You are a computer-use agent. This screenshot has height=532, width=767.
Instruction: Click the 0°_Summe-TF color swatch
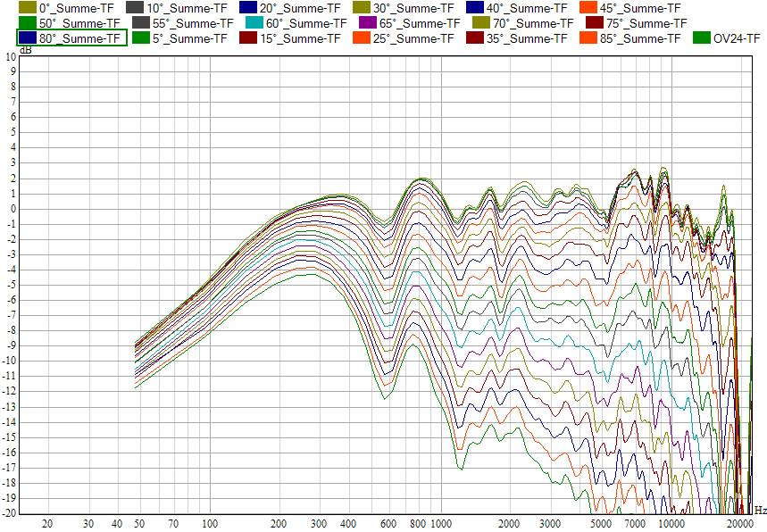tap(28, 8)
